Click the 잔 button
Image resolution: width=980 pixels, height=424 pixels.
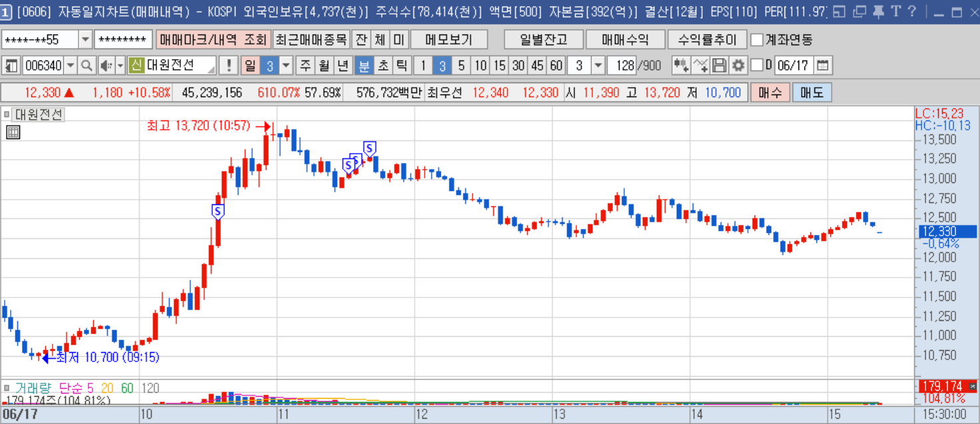click(x=361, y=39)
